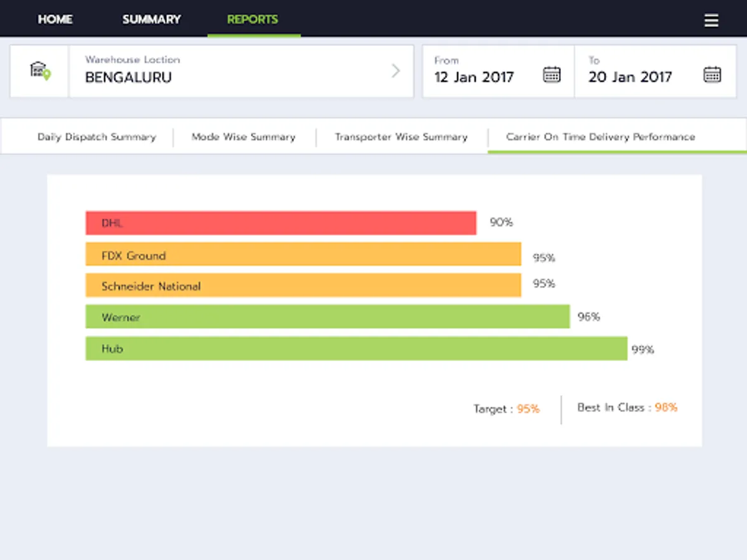
Task: Expand the Warehouse Location chevron arrow
Action: pyautogui.click(x=395, y=71)
